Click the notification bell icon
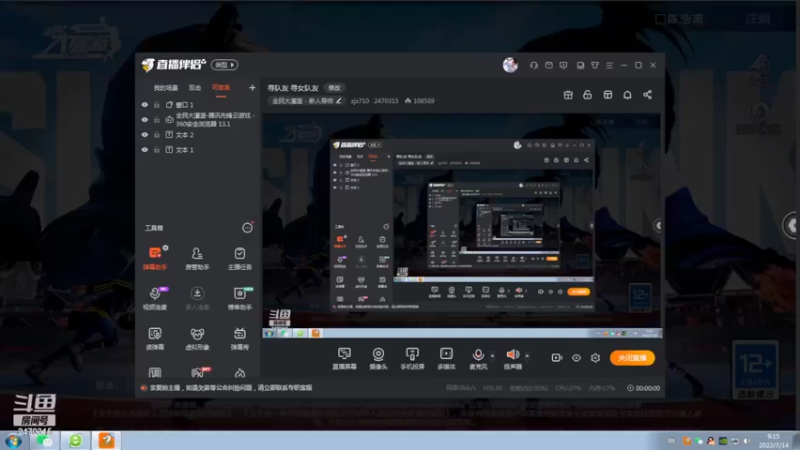Image resolution: width=800 pixels, height=450 pixels. [627, 95]
